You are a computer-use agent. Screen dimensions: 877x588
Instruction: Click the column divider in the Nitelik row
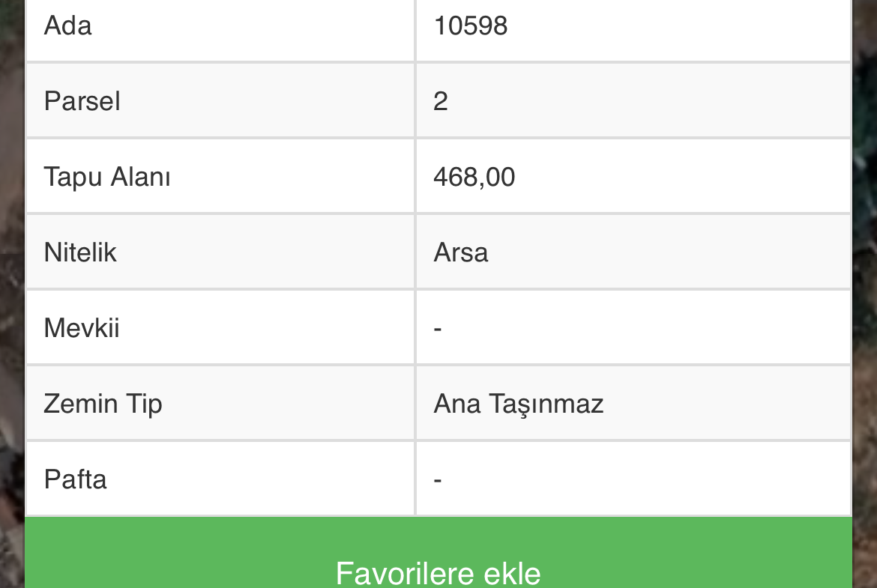click(x=415, y=252)
